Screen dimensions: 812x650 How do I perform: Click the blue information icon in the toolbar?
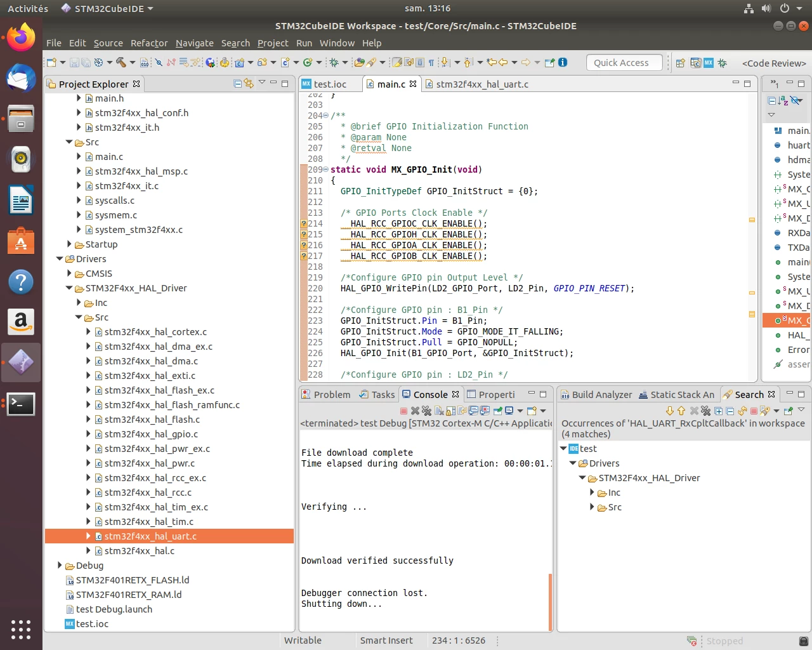563,62
